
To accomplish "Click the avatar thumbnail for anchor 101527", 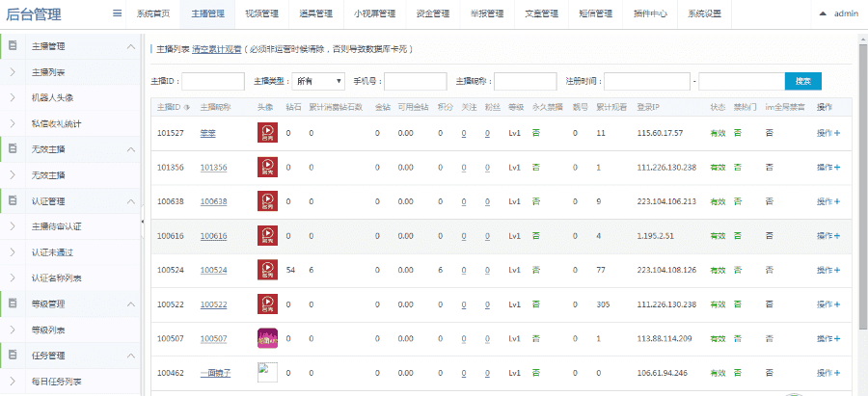I will pyautogui.click(x=266, y=133).
